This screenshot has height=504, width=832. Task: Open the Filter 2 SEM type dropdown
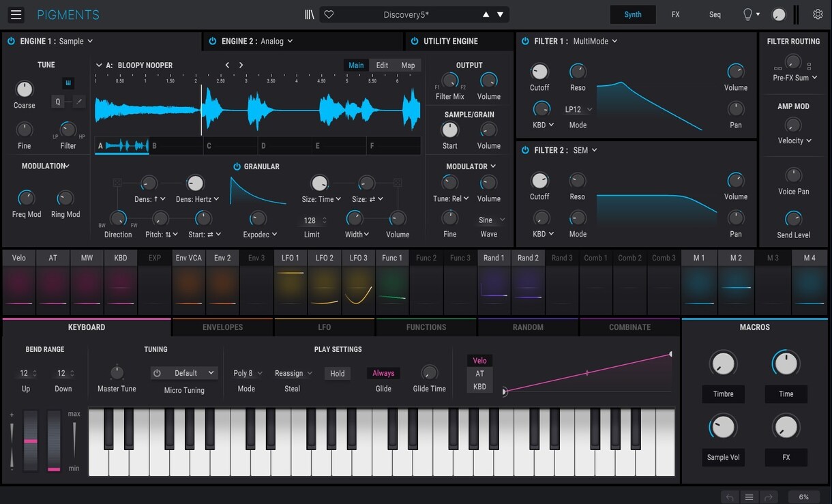(585, 150)
